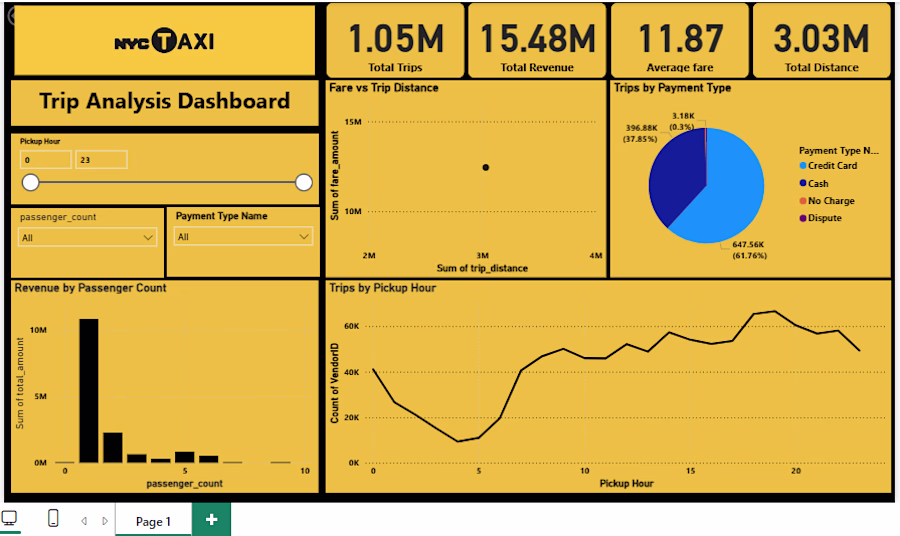Open the Page 1 tab
Screen dimensions: 900x536
coord(153,521)
